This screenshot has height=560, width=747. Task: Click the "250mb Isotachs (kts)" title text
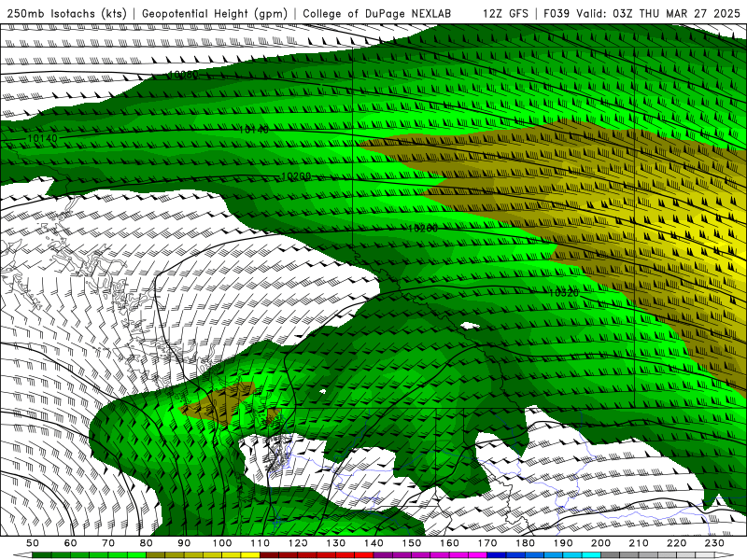pyautogui.click(x=66, y=13)
